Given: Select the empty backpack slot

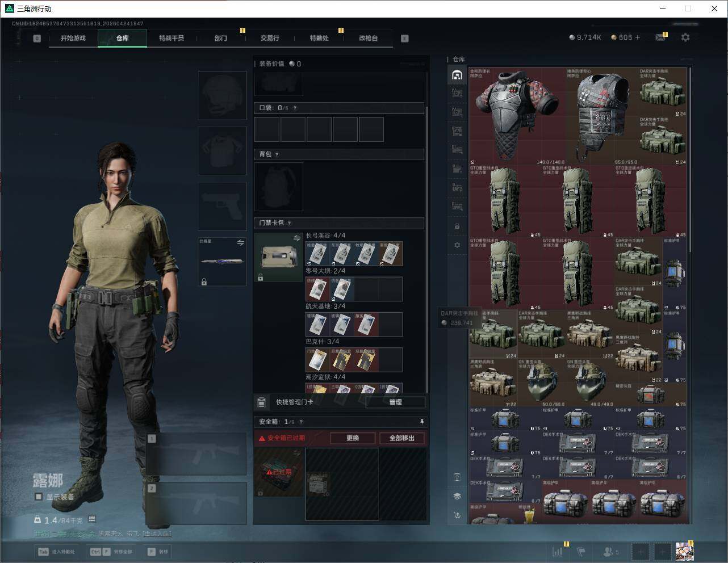Looking at the screenshot, I should 278,187.
